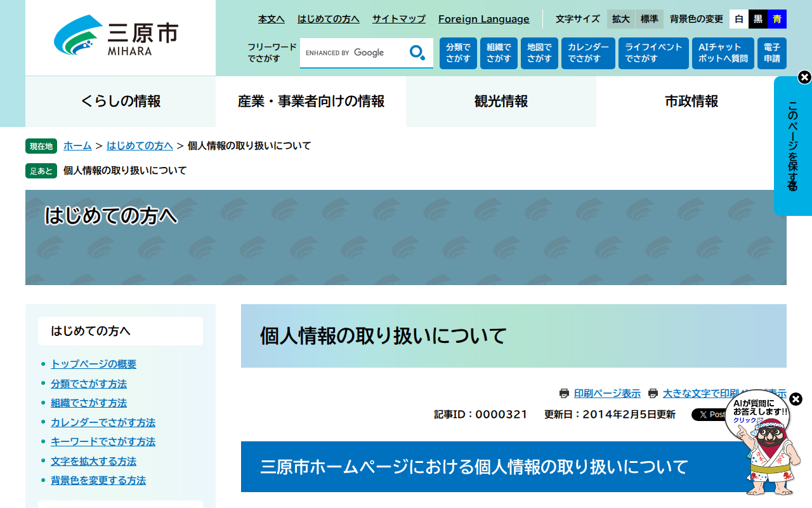Image resolution: width=812 pixels, height=508 pixels.
Task: Close the AI chatbot mascot popup
Action: pyautogui.click(x=796, y=399)
